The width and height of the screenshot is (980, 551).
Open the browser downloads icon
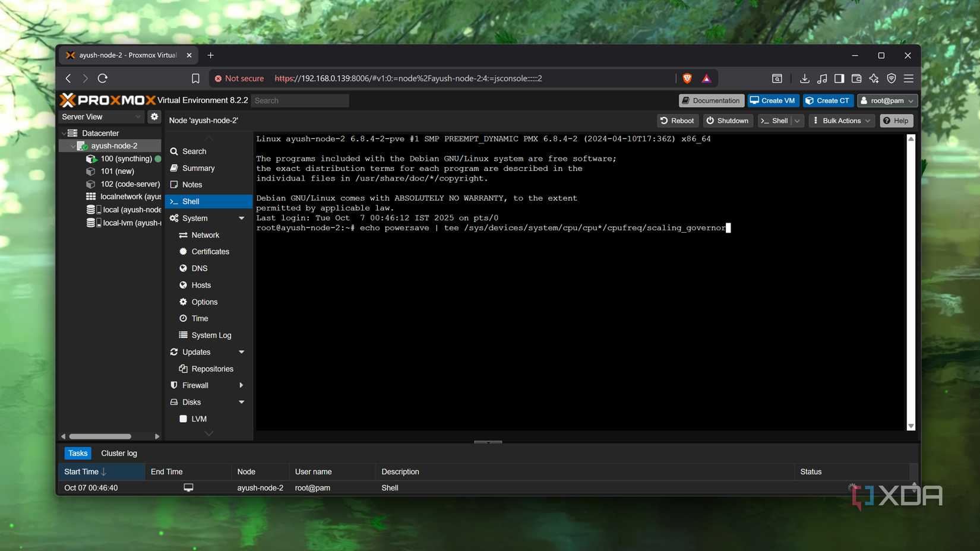(x=805, y=78)
